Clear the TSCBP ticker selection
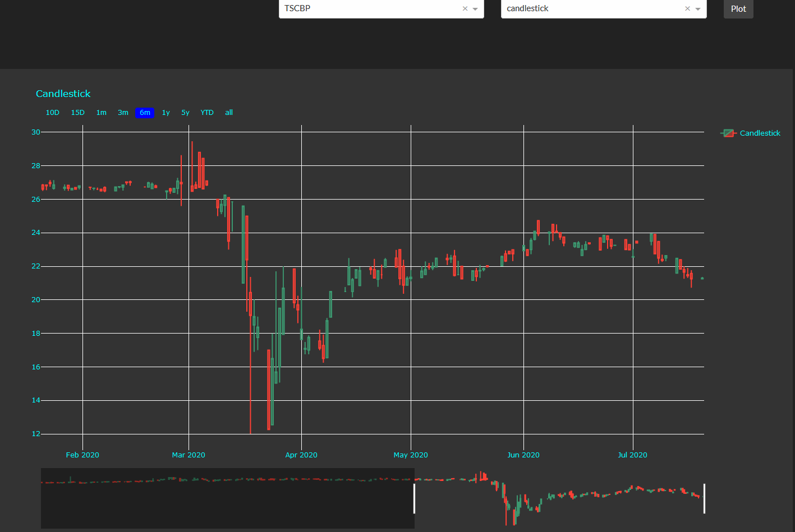 (x=465, y=8)
